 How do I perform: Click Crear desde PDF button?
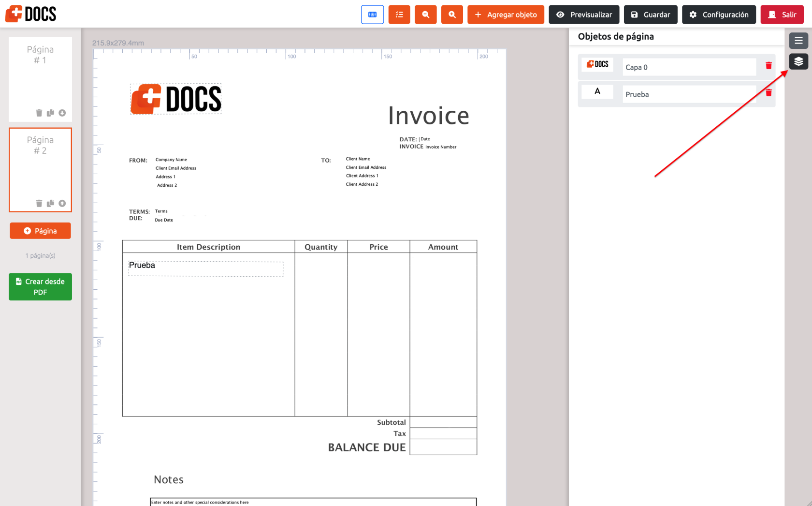(40, 286)
